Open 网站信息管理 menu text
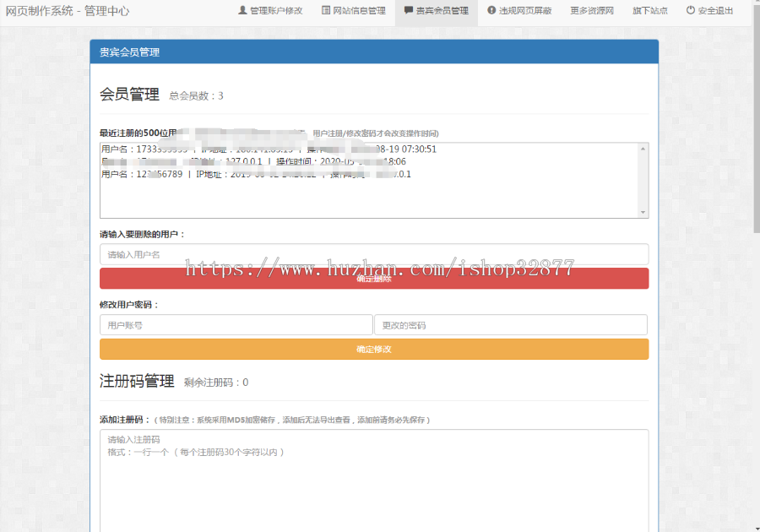 (x=359, y=11)
